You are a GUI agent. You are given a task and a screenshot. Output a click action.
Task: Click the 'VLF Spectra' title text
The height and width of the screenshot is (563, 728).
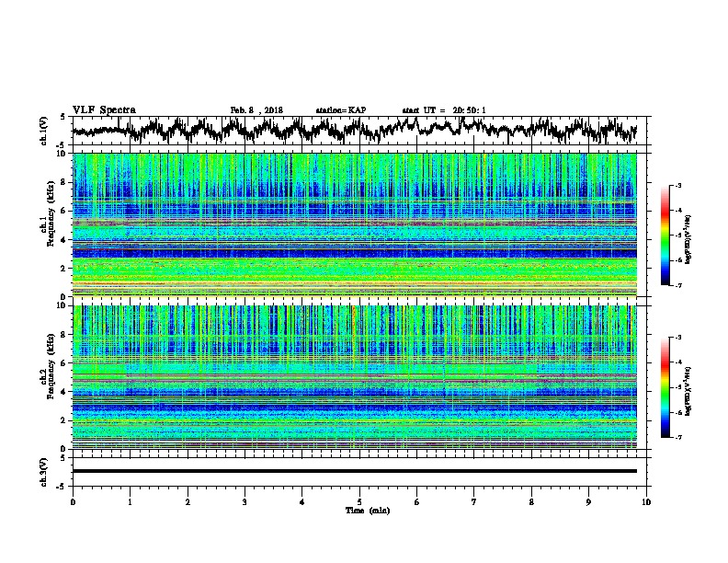(x=104, y=110)
